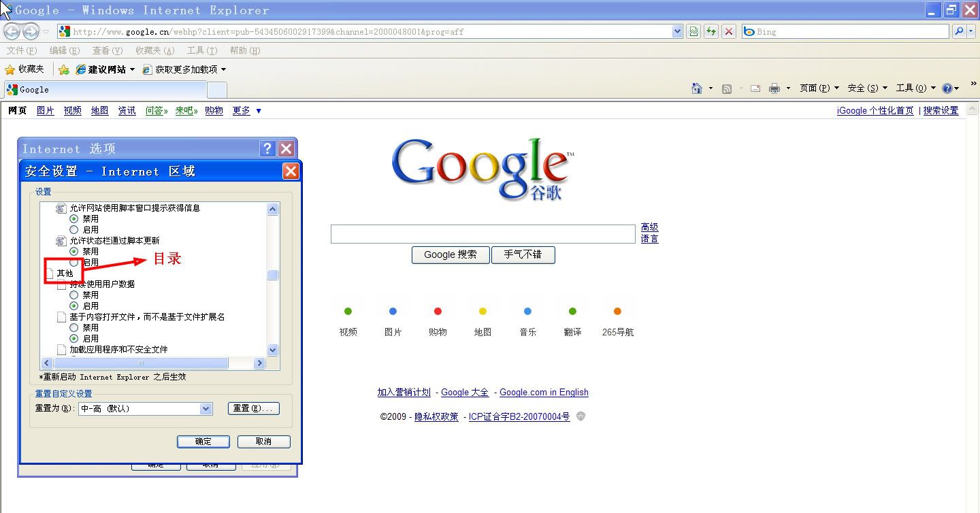The image size is (980, 513).
Task: Open a new blank tab
Action: (216, 90)
